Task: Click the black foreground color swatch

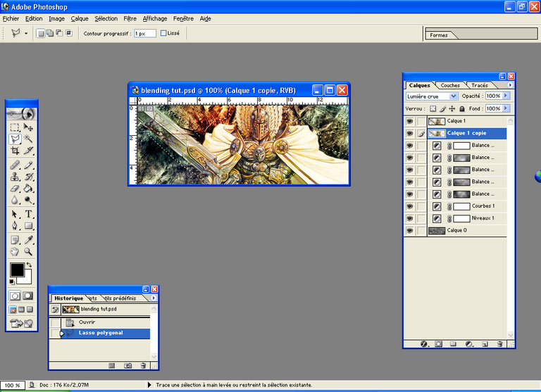Action: [15, 270]
